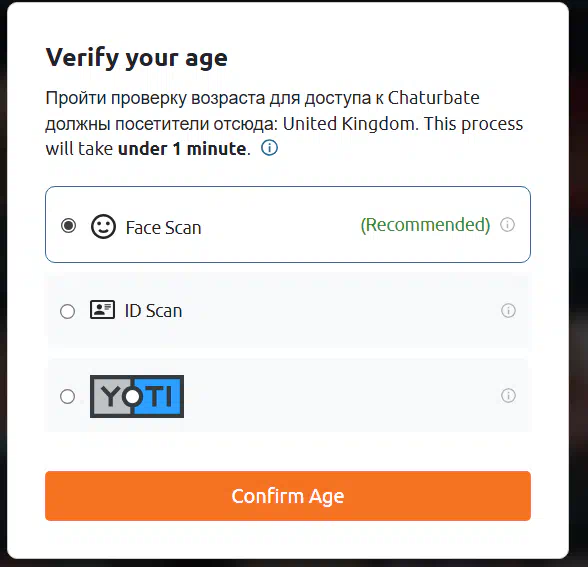Select the ID Scan radio button
This screenshot has height=567, width=588.
pos(68,311)
